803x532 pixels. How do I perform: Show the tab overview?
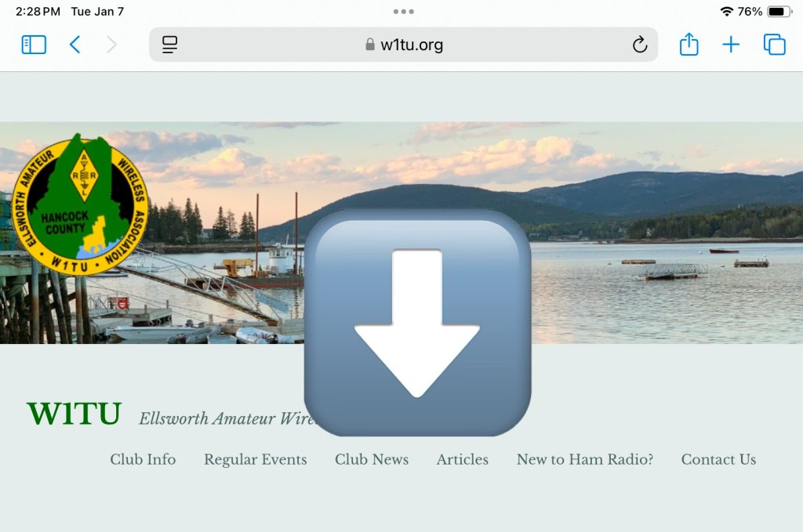pyautogui.click(x=774, y=45)
